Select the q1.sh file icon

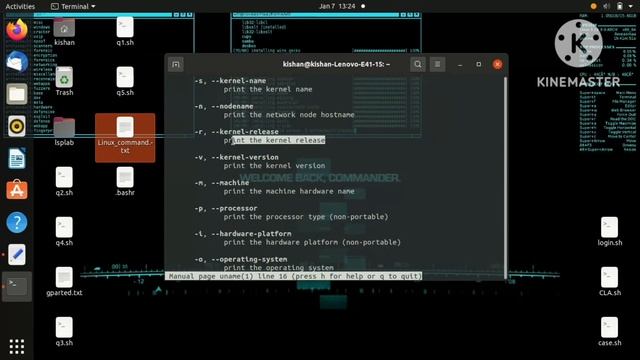tap(125, 32)
